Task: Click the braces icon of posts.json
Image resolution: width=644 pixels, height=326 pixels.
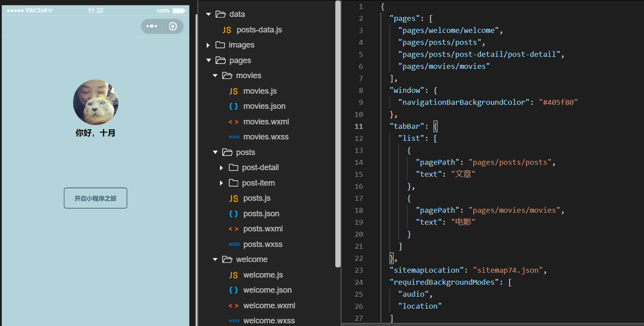Action: [233, 214]
